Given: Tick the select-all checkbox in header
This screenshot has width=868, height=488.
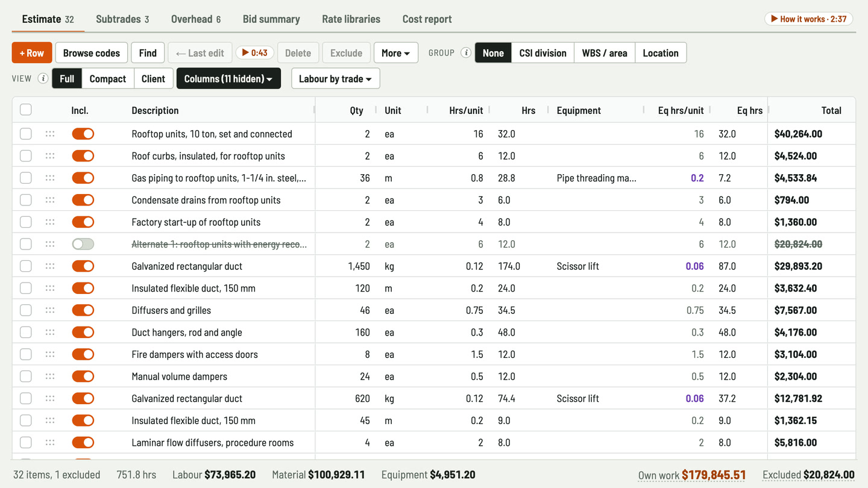Looking at the screenshot, I should 26,110.
